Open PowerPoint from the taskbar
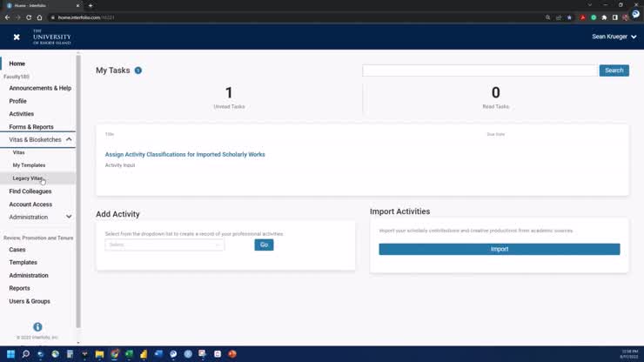 point(232,354)
